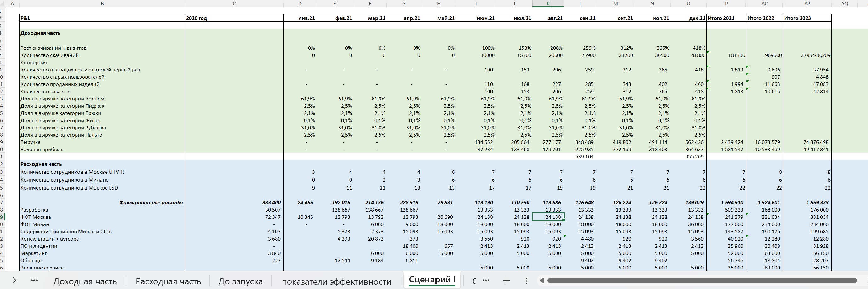868x289 pixels.
Task: Click the P&L title cell
Action: coord(102,18)
